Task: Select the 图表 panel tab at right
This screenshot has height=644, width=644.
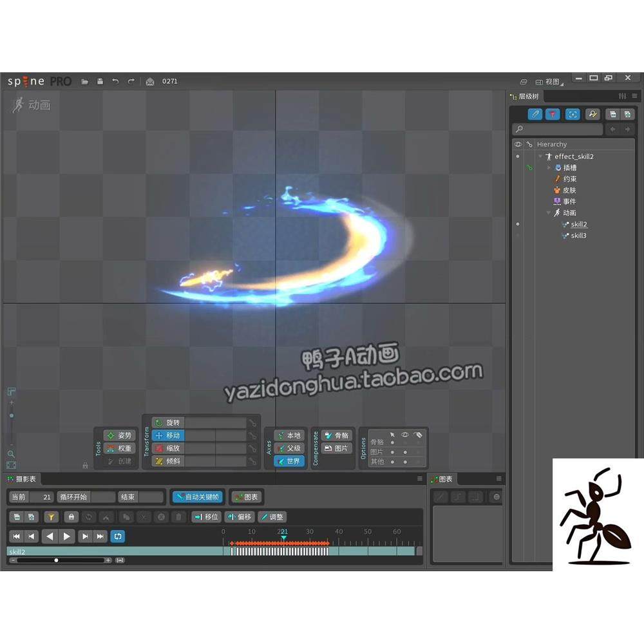Action: tap(442, 479)
